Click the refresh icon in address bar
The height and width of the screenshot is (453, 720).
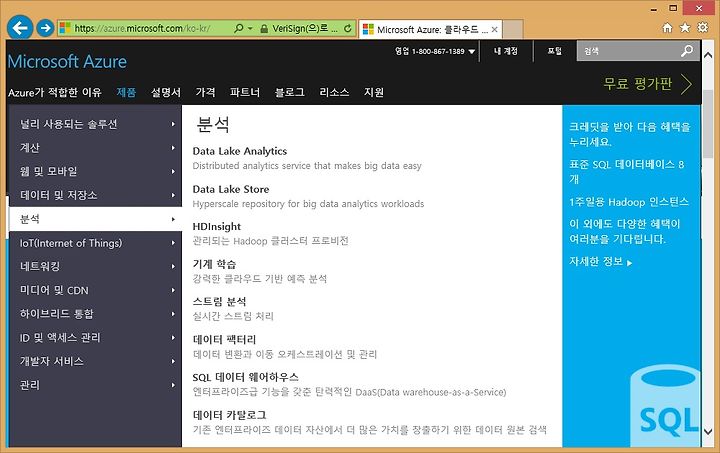coord(348,28)
